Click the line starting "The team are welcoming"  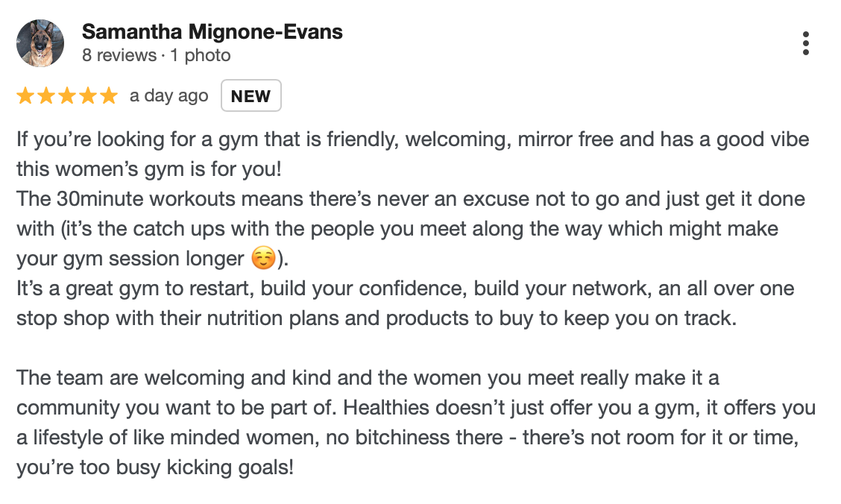pos(368,377)
